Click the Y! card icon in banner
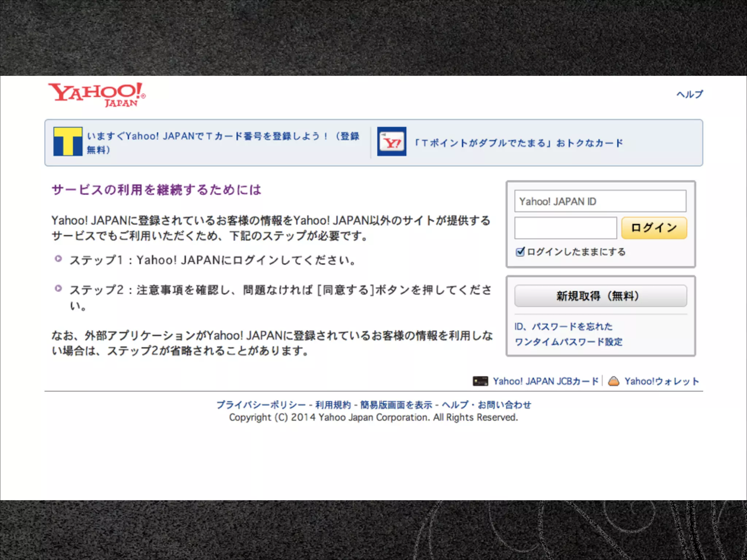This screenshot has width=747, height=560. point(392,141)
